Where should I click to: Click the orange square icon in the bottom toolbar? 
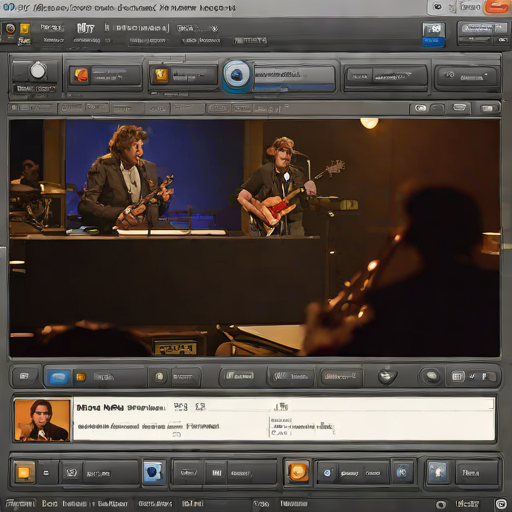coord(24,472)
